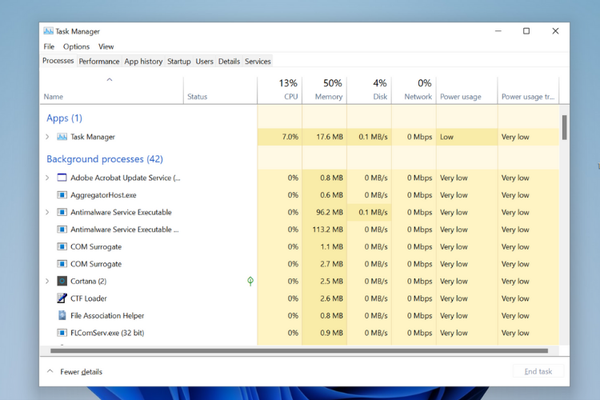Image resolution: width=600 pixels, height=400 pixels.
Task: Click the vertical scrollbar thumb
Action: pyautogui.click(x=564, y=127)
